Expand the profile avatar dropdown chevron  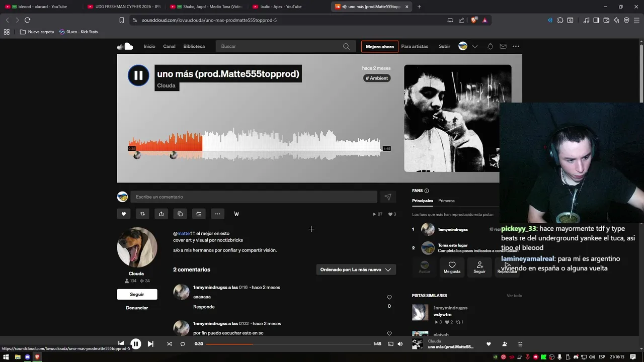point(474,46)
